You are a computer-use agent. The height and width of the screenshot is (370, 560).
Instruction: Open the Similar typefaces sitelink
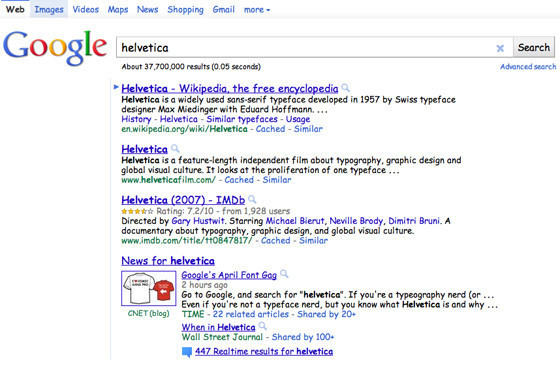pyautogui.click(x=242, y=119)
